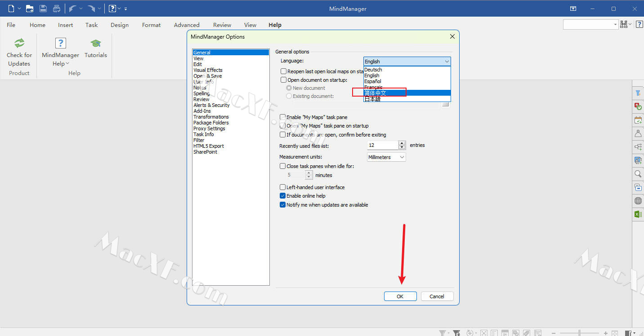Image resolution: width=644 pixels, height=336 pixels.
Task: Click the Open folder icon in quick access toolbar
Action: coord(30,8)
